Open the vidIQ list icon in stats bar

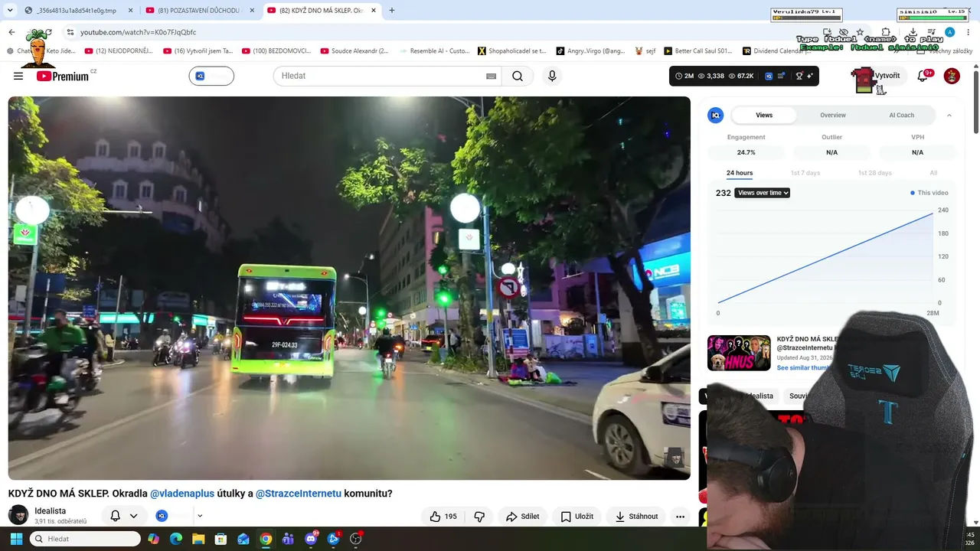click(x=781, y=76)
